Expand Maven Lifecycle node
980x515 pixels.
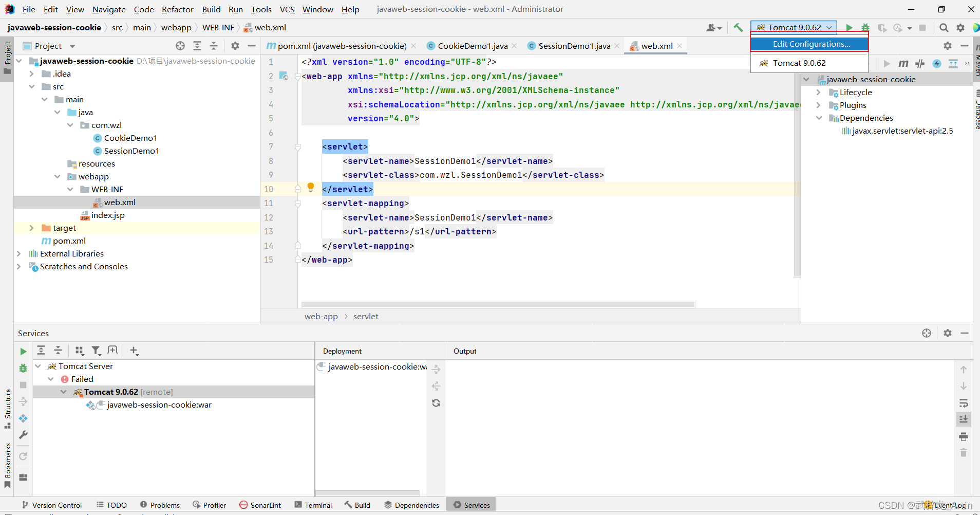point(819,92)
